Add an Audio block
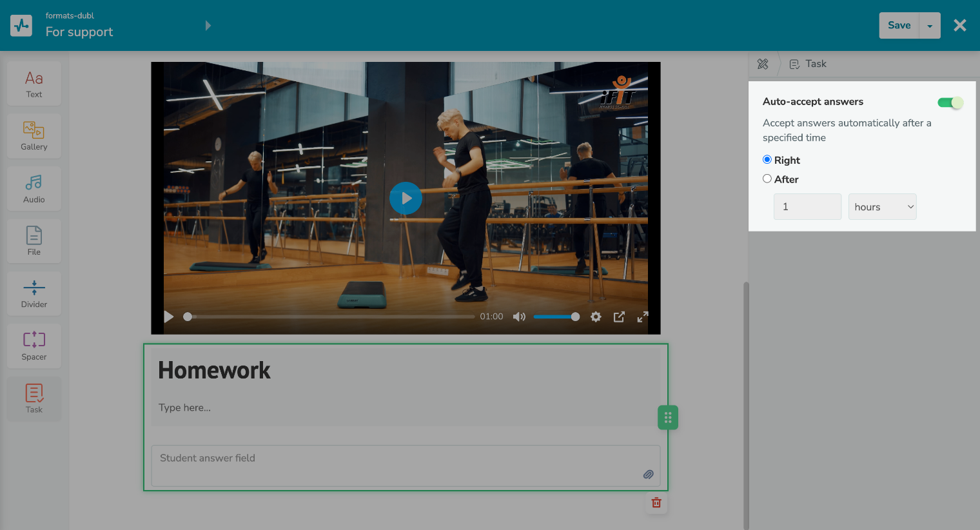Screen dimensions: 980x530 [34, 189]
